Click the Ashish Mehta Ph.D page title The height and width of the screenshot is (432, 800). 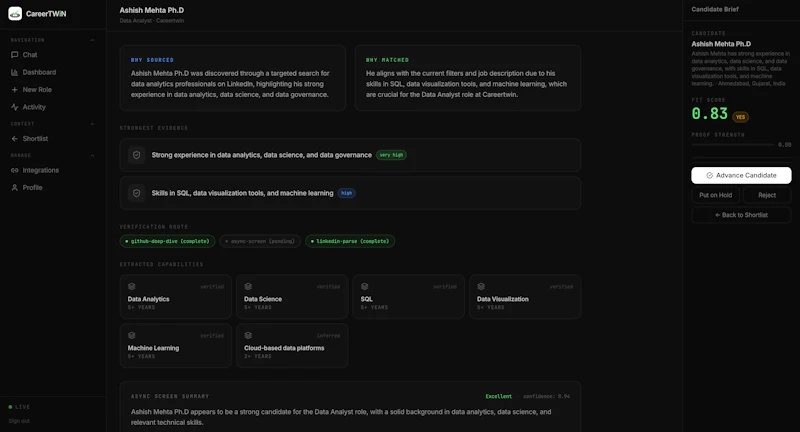152,10
